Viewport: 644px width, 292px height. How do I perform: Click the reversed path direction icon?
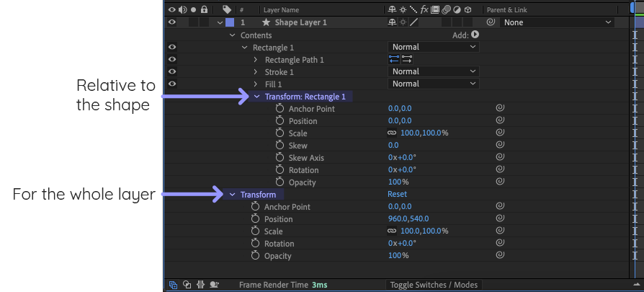click(x=394, y=59)
